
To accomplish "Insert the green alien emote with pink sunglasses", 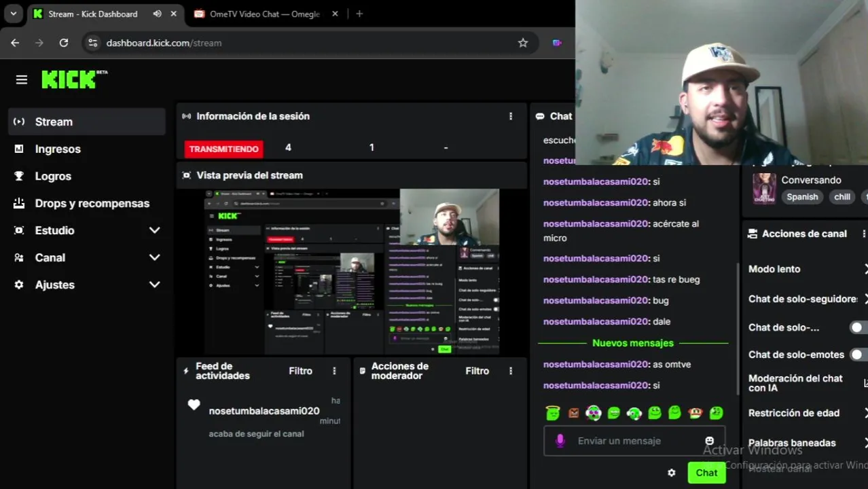I will point(594,412).
